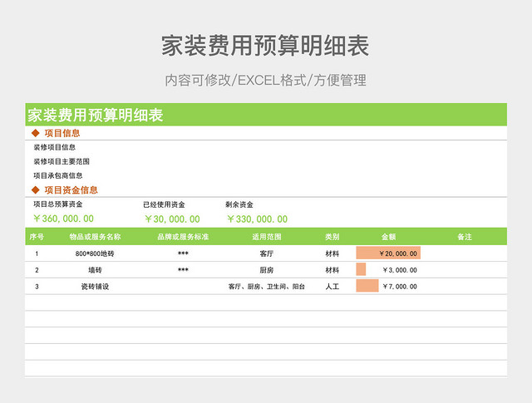
Task: Click the ￥30,000.00 used funds value
Action: click(172, 219)
